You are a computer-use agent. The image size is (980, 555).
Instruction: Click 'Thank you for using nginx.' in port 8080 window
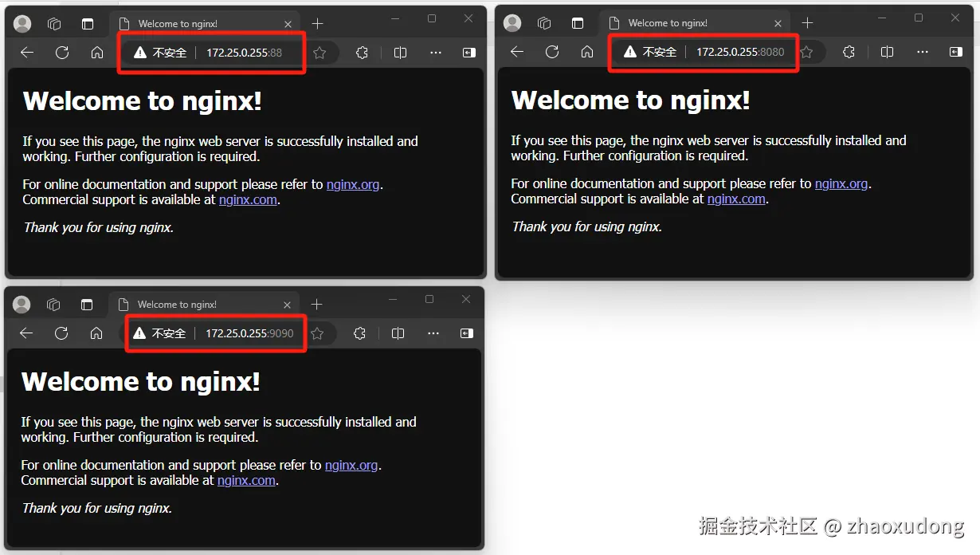pyautogui.click(x=586, y=226)
